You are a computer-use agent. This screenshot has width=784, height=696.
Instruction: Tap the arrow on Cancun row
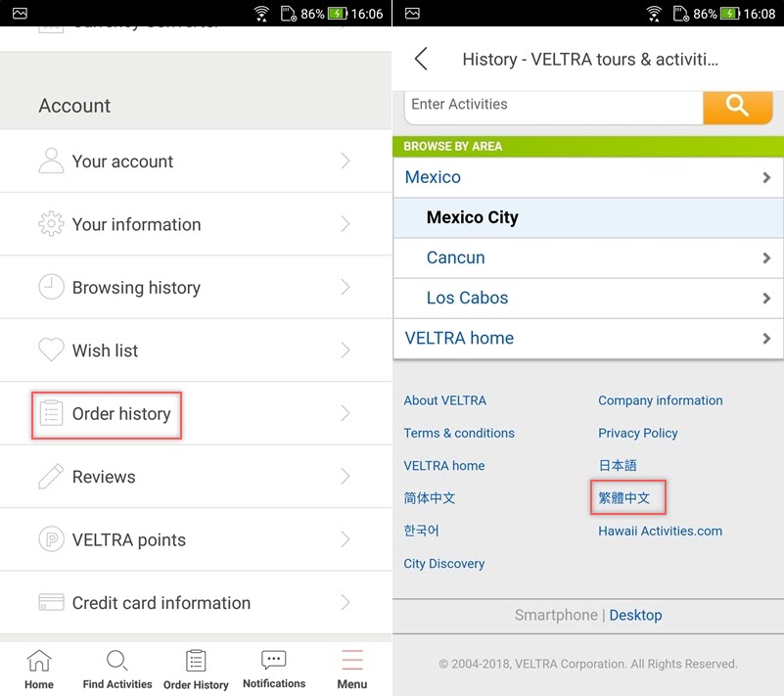pyautogui.click(x=766, y=258)
